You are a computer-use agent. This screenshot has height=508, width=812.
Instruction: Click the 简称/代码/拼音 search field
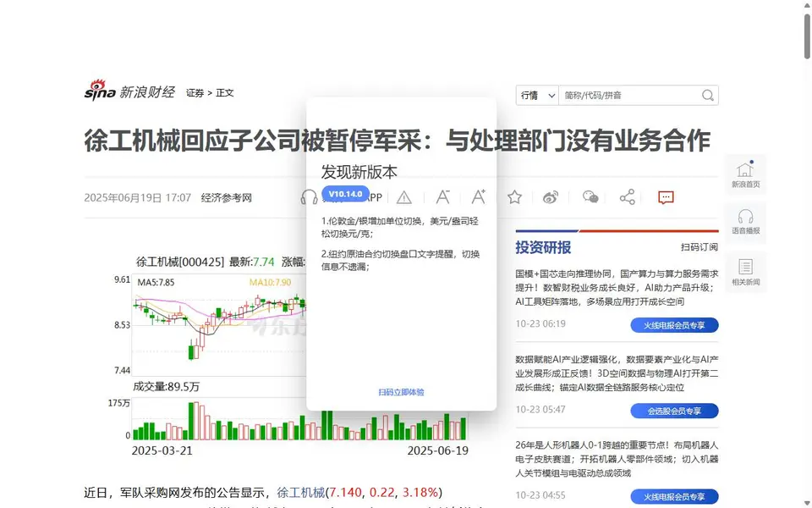pyautogui.click(x=629, y=96)
